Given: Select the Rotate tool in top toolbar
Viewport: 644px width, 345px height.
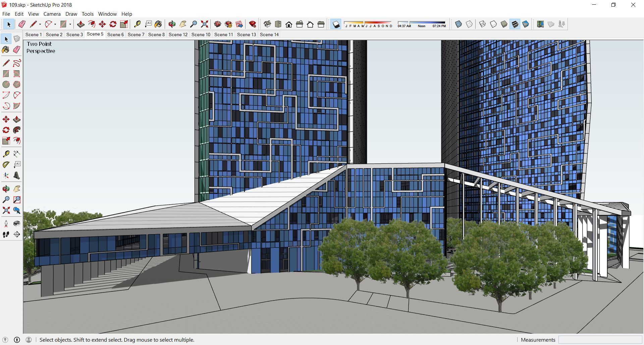Looking at the screenshot, I should point(113,24).
